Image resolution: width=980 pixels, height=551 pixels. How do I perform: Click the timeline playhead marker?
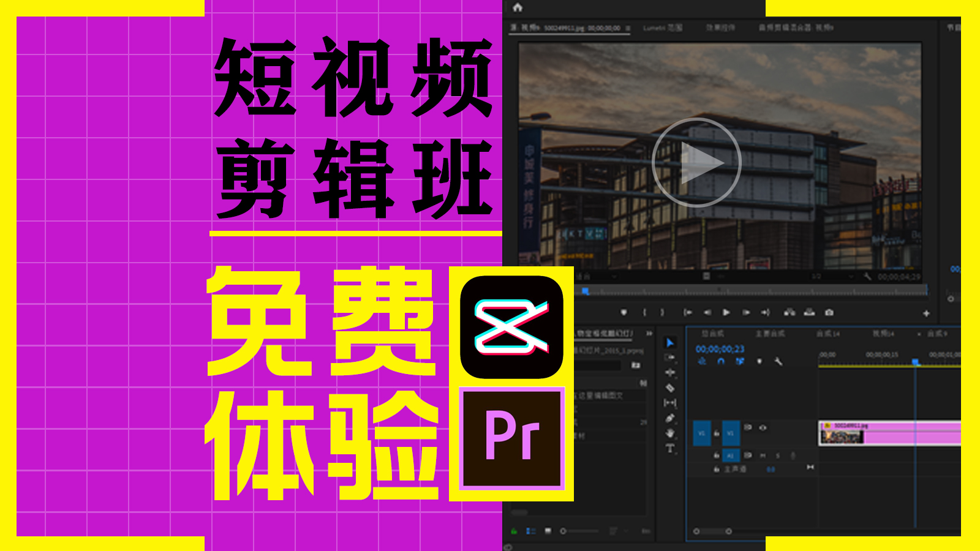click(916, 362)
